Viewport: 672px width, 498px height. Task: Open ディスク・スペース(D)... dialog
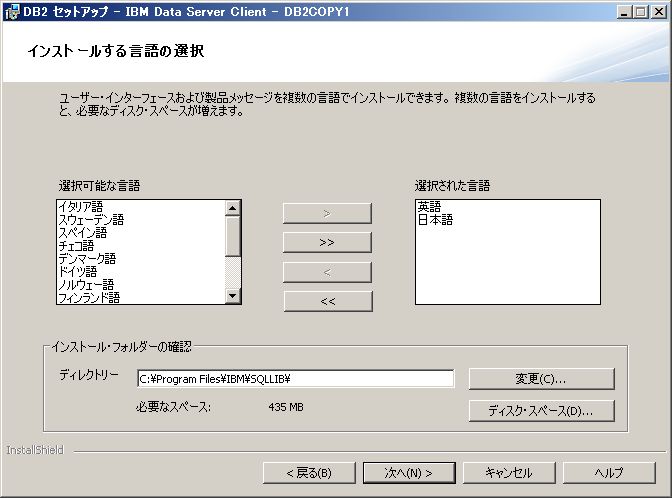[x=542, y=411]
